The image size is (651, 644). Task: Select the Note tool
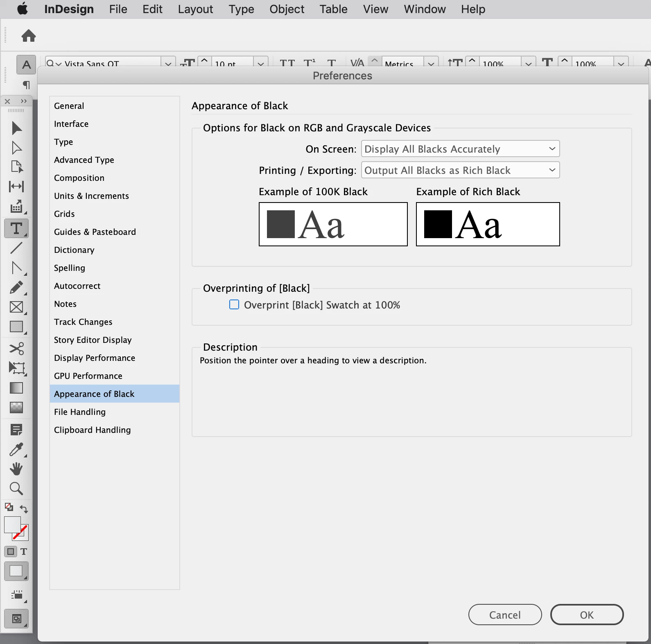tap(16, 430)
